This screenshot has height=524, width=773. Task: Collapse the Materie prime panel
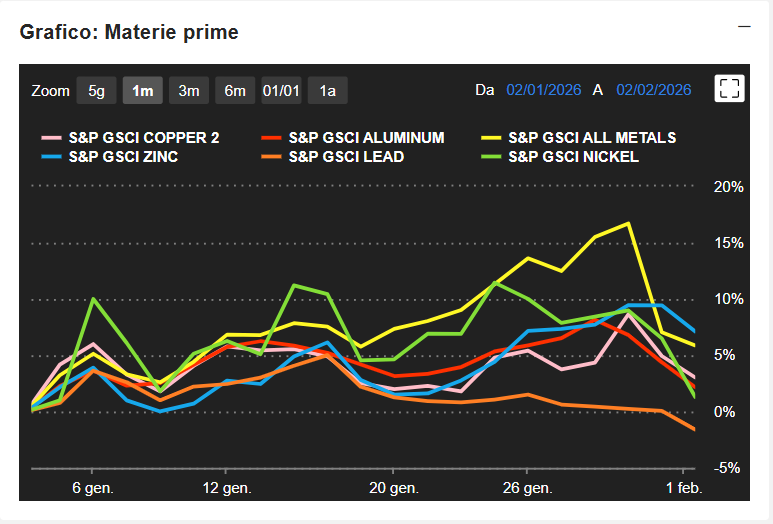pyautogui.click(x=744, y=27)
